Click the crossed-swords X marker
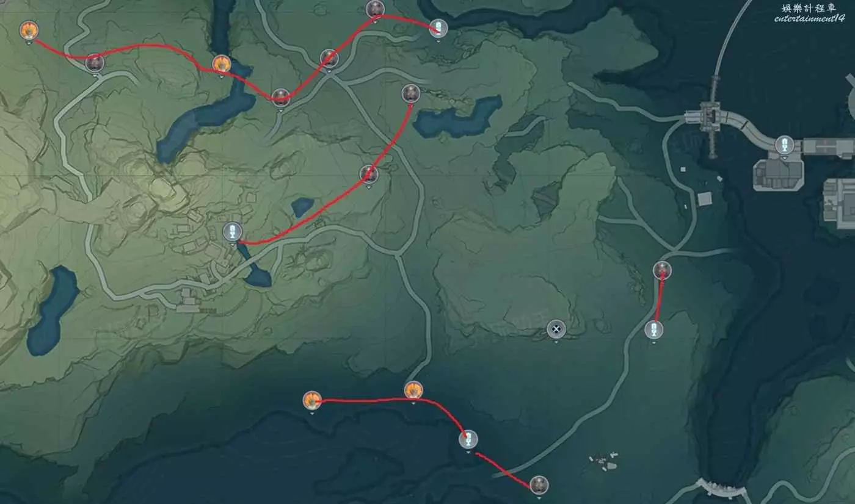Viewport: 855px width, 504px height. click(556, 329)
